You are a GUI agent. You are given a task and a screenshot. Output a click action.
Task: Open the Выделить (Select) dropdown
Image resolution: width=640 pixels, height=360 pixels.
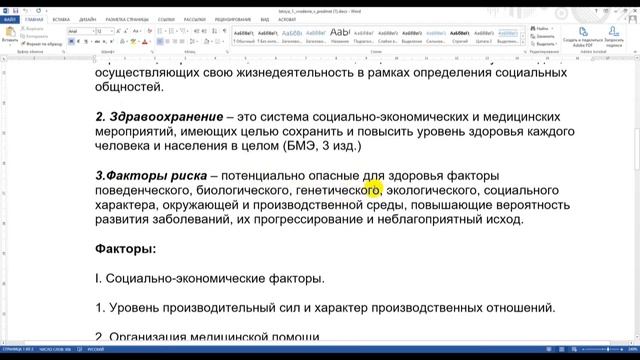[544, 44]
